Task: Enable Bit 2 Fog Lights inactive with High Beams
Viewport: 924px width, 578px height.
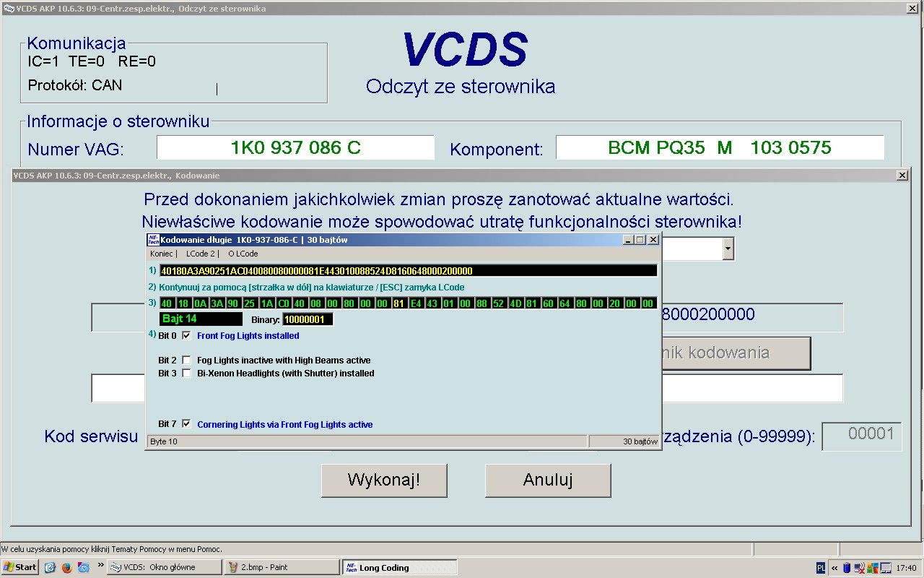Action: click(x=186, y=360)
